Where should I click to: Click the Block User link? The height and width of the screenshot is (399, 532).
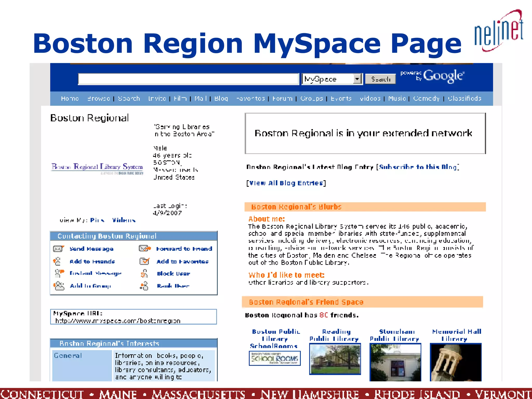(x=174, y=274)
